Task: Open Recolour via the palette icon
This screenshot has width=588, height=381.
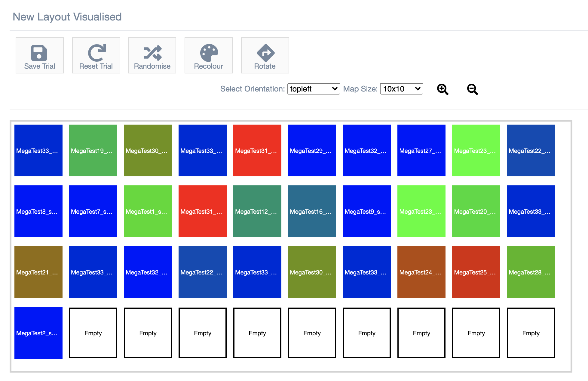Action: coord(209,53)
